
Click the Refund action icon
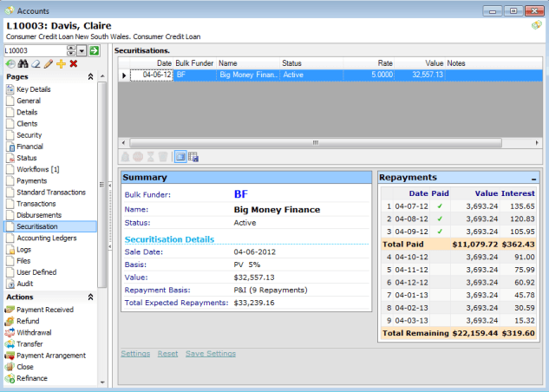10,321
